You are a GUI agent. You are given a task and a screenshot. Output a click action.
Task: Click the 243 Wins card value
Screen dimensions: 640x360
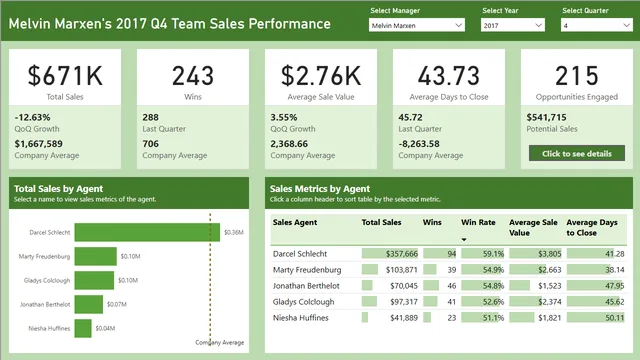(x=193, y=76)
